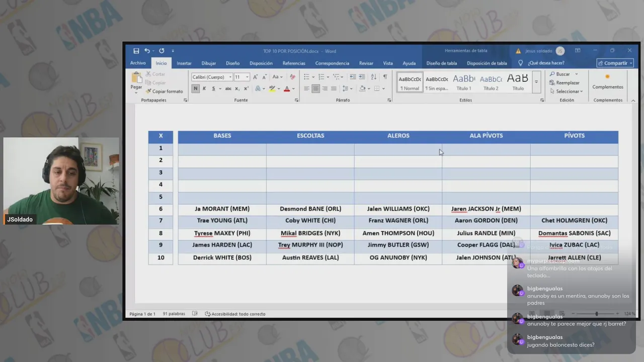Open the Calibri (Cuerpo) font dropdown
Image resolution: width=644 pixels, height=362 pixels.
230,77
